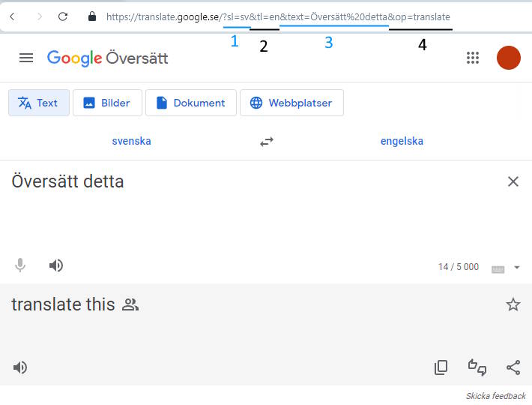Listen to the Swedish source text

pyautogui.click(x=56, y=265)
